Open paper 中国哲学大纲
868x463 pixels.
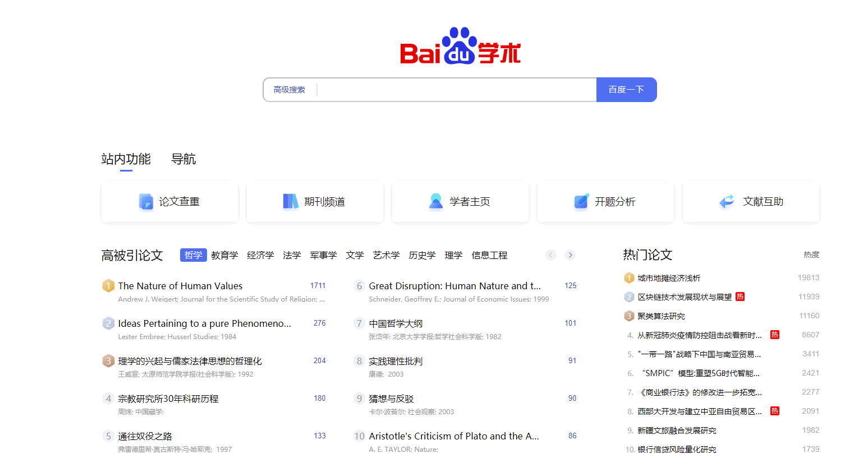[396, 323]
